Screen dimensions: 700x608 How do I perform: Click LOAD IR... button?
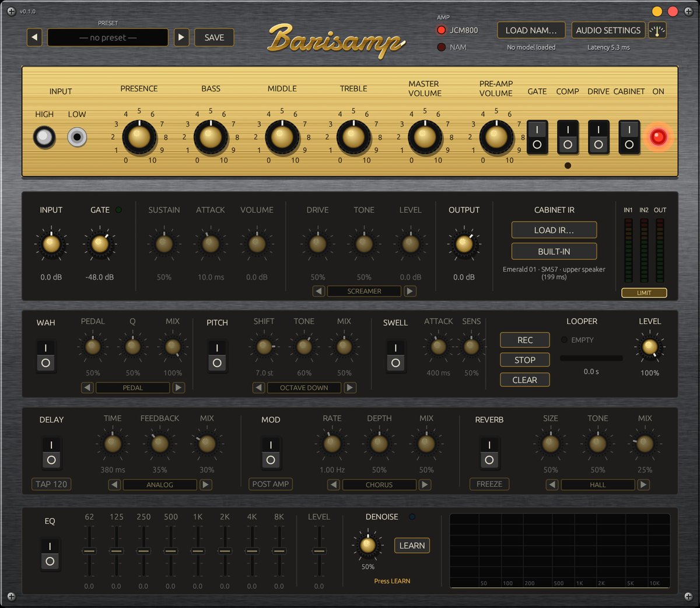point(554,230)
